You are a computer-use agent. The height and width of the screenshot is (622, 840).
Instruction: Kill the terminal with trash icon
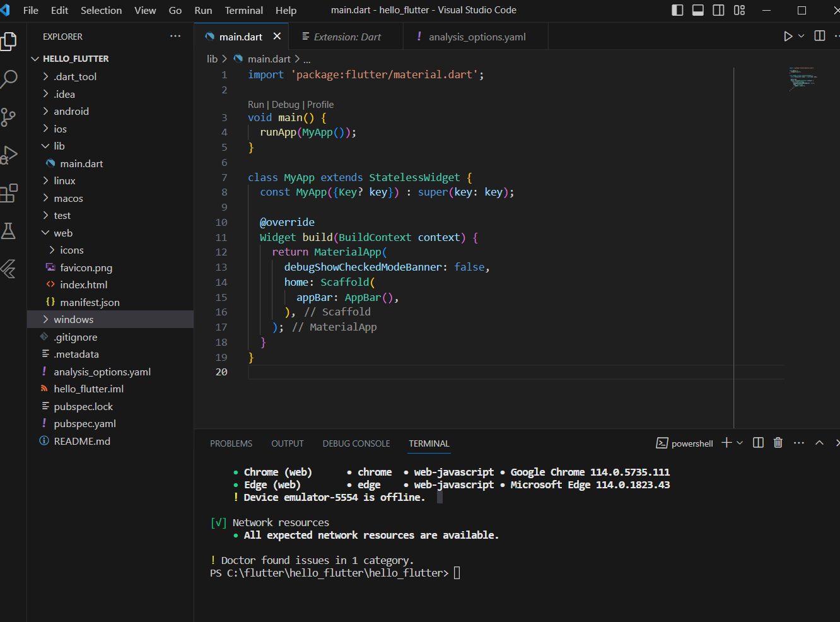[x=778, y=443]
